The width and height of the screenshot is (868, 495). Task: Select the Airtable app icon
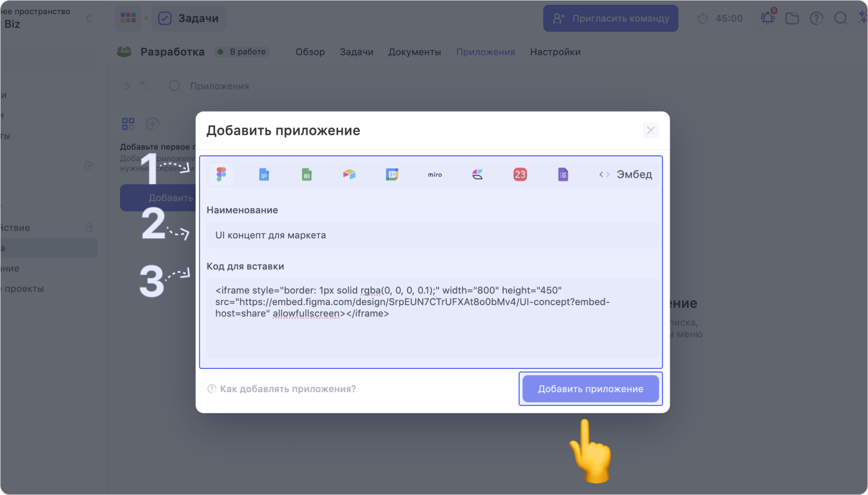349,174
